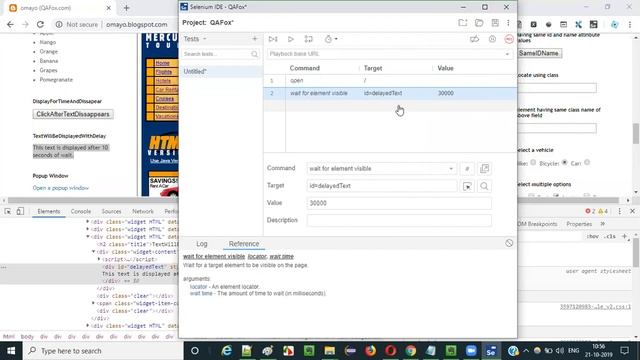The image size is (640, 360).
Task: Open the Properties pane in DevTools
Action: 579,224
